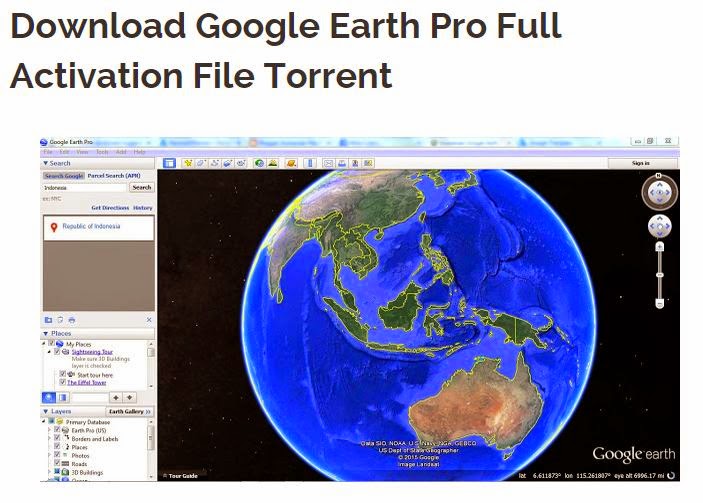Toggle the Roads layer checkbox
The width and height of the screenshot is (703, 503).
[57, 463]
